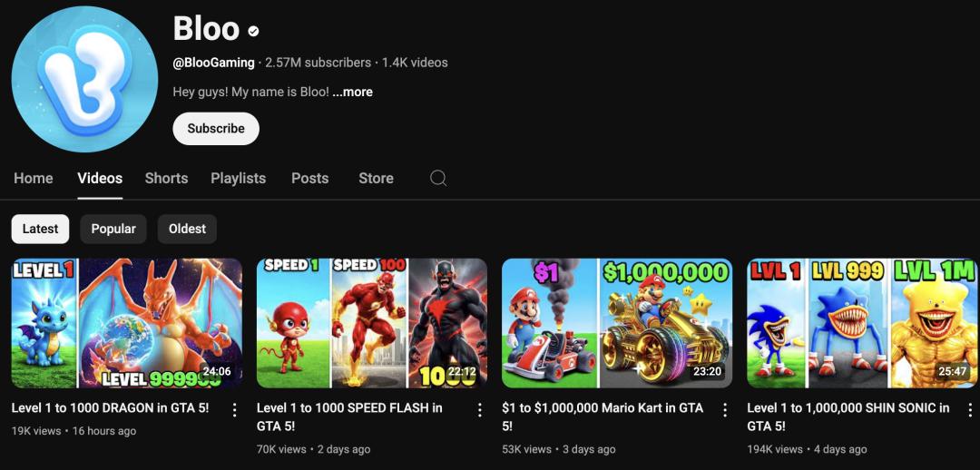Select the Latest sort chip
This screenshot has width=980, height=470.
tap(40, 229)
